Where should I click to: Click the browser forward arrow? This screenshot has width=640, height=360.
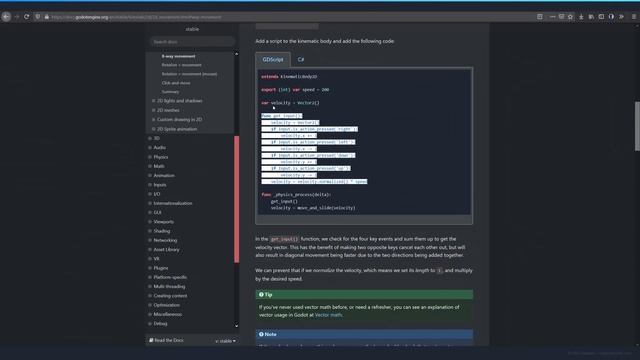pos(17,17)
